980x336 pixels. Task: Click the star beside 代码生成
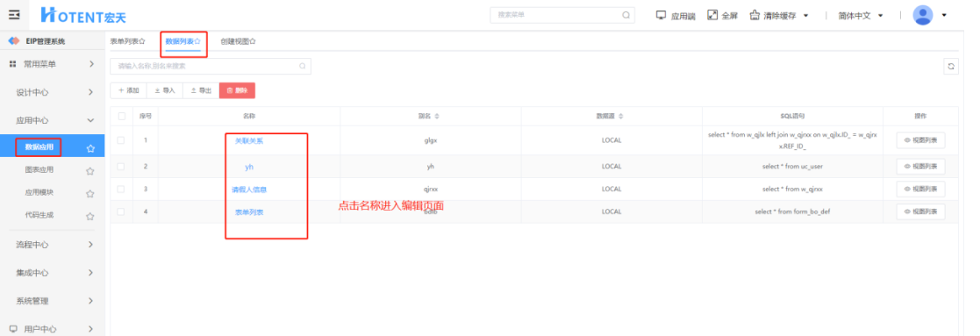(x=90, y=216)
